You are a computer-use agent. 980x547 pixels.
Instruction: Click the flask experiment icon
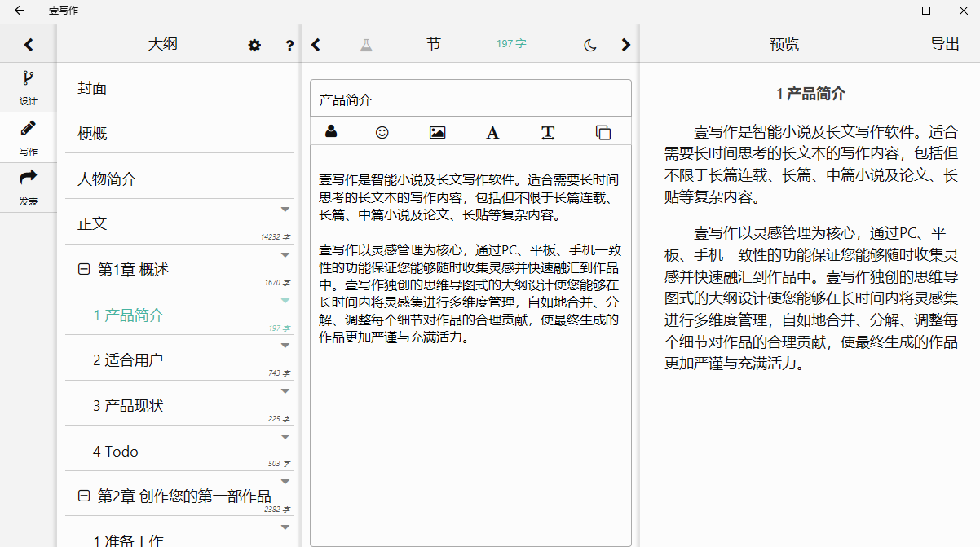[x=366, y=45]
